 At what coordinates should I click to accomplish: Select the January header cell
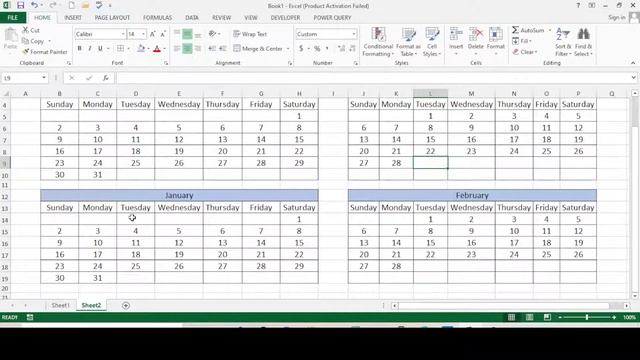(x=179, y=195)
